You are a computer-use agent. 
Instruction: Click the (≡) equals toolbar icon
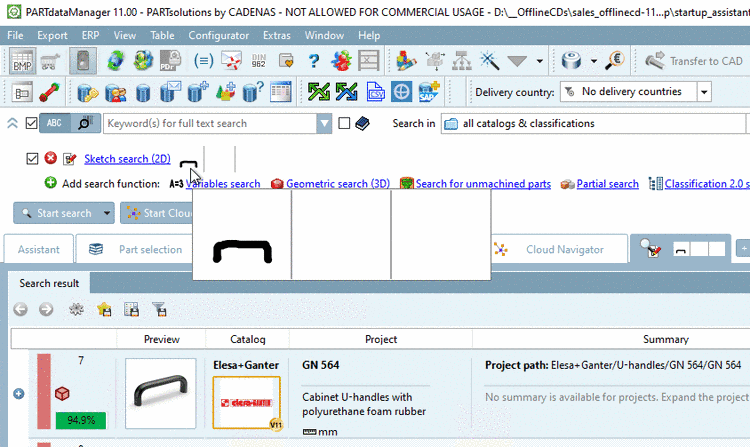[203, 61]
